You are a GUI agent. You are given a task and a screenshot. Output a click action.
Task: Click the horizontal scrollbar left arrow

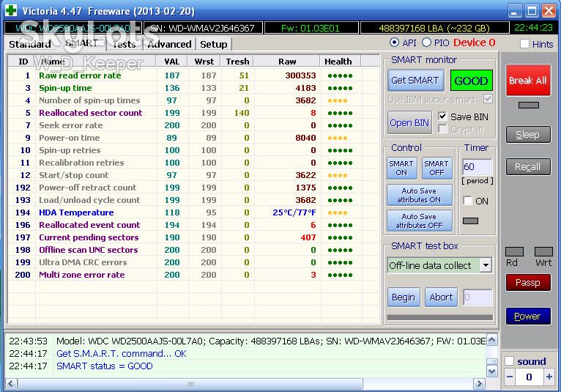click(11, 384)
